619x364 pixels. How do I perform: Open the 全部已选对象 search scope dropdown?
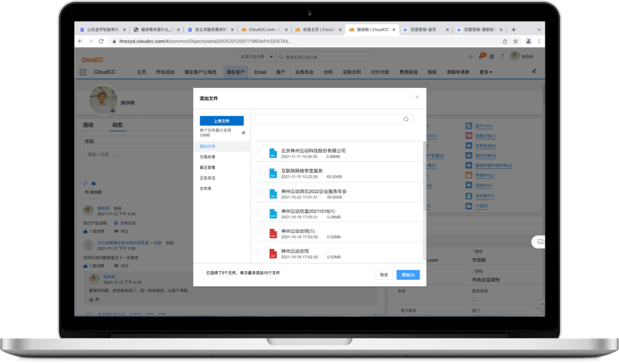(254, 56)
